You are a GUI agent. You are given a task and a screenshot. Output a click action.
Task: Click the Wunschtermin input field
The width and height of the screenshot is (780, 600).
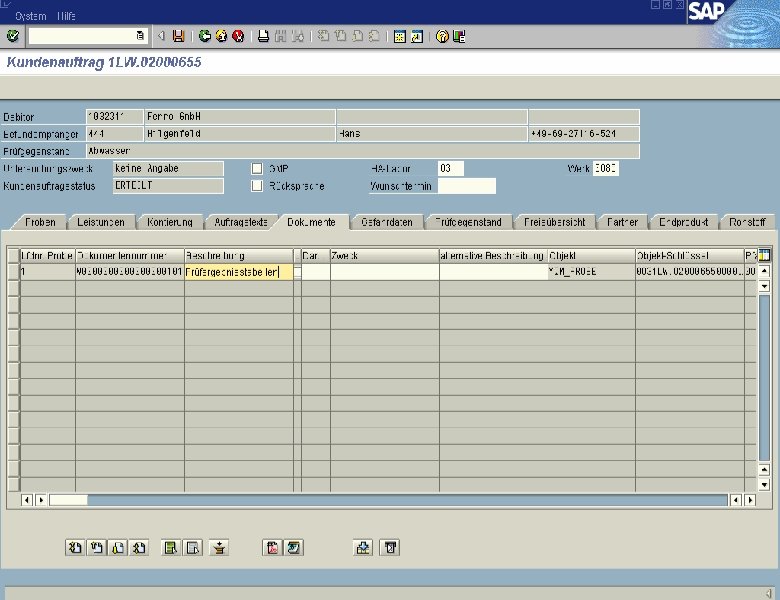pyautogui.click(x=467, y=186)
